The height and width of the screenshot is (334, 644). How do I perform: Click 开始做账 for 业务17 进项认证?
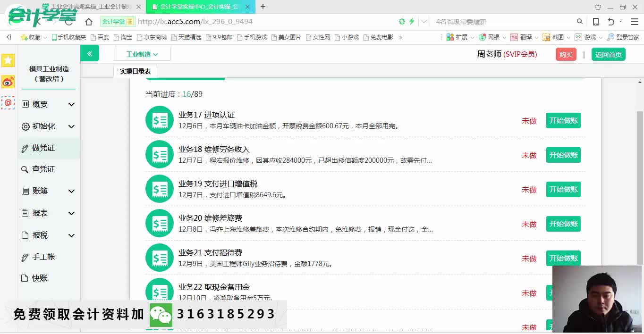tap(563, 120)
